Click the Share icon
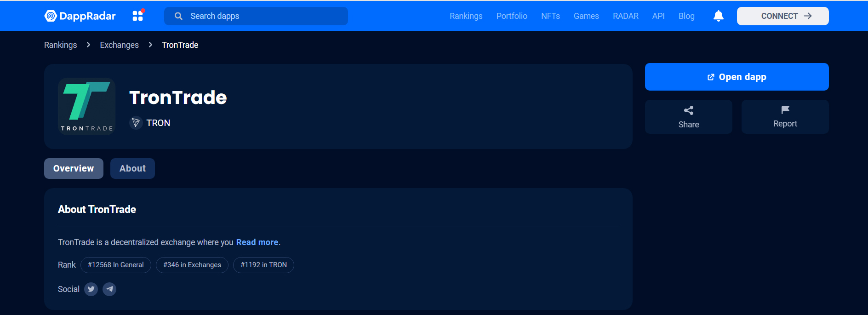 tap(689, 110)
